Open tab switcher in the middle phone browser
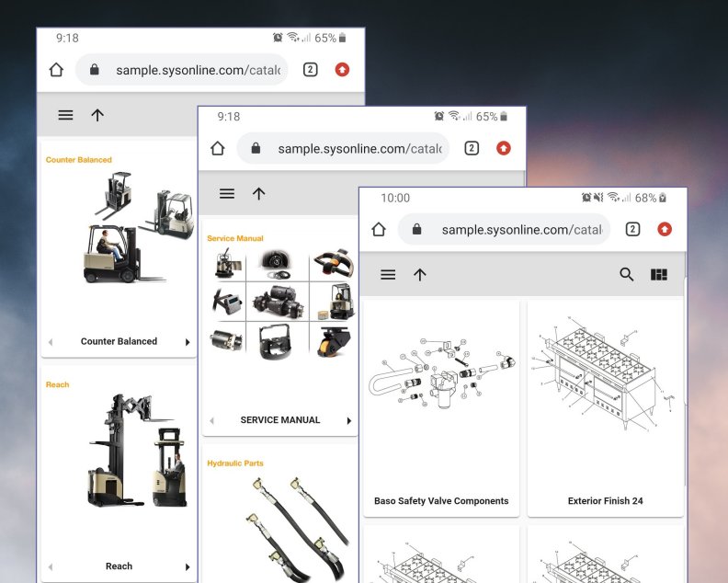728x583 pixels. click(472, 148)
